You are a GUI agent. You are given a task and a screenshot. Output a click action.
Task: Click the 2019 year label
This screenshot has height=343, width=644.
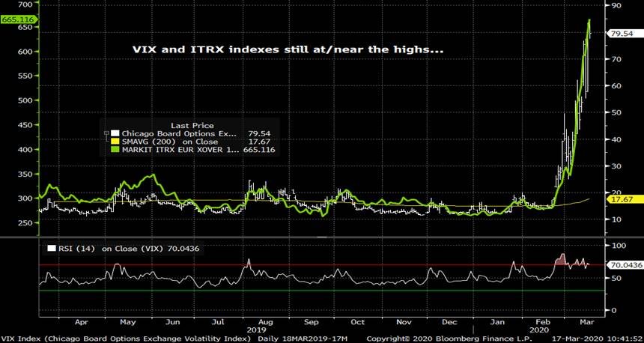click(256, 330)
